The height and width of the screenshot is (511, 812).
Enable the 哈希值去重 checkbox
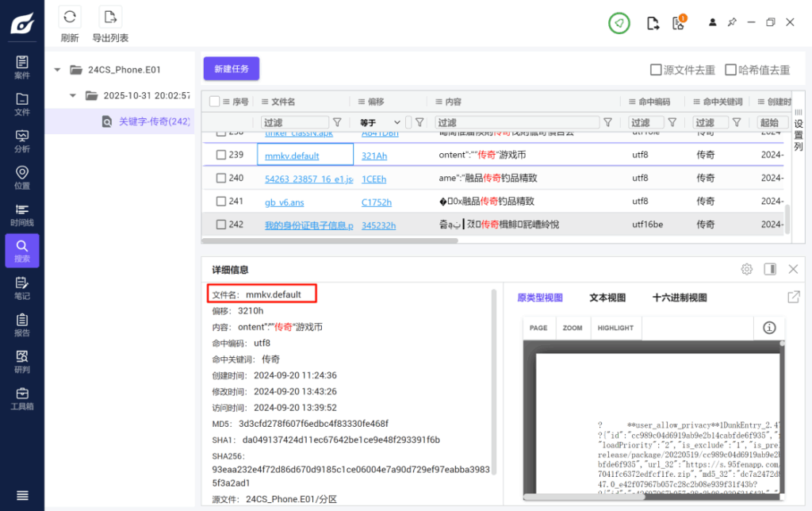[731, 70]
